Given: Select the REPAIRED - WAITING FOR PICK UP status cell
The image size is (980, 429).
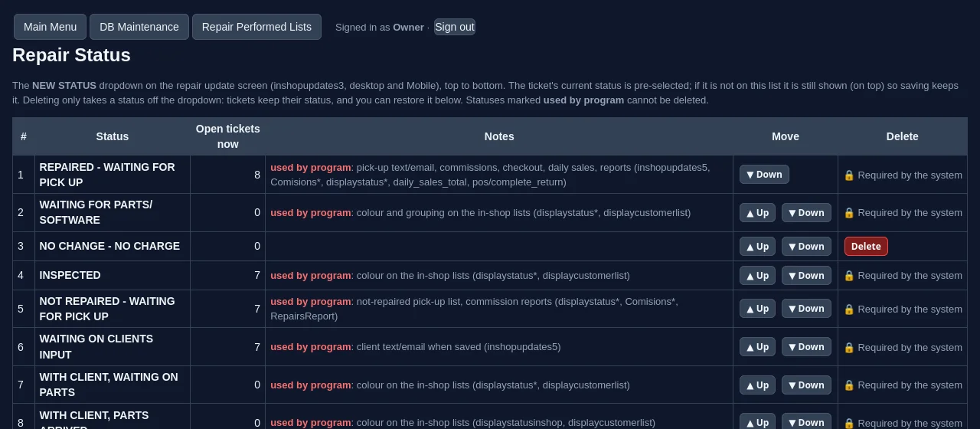Looking at the screenshot, I should (x=113, y=175).
